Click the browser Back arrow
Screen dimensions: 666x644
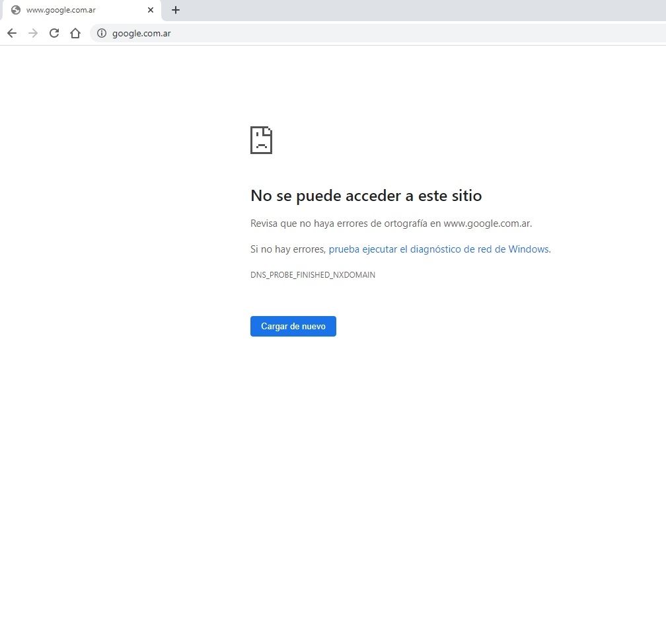12,33
